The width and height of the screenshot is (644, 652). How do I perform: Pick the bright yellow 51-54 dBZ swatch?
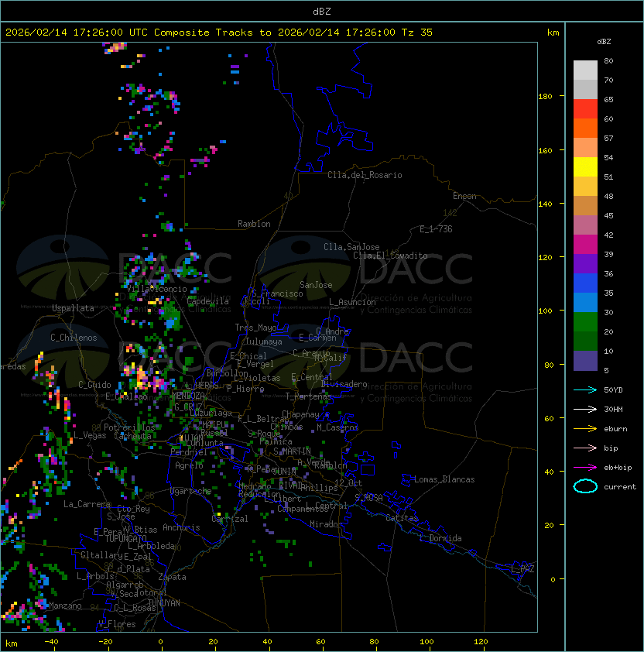585,166
